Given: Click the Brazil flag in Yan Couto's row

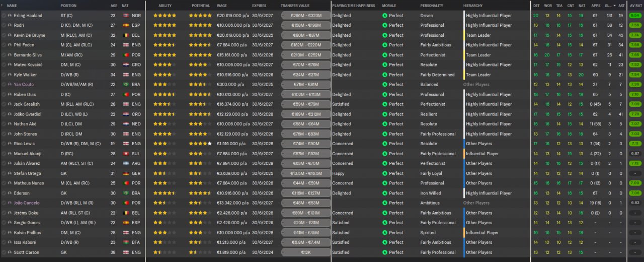Looking at the screenshot, I should tap(125, 85).
